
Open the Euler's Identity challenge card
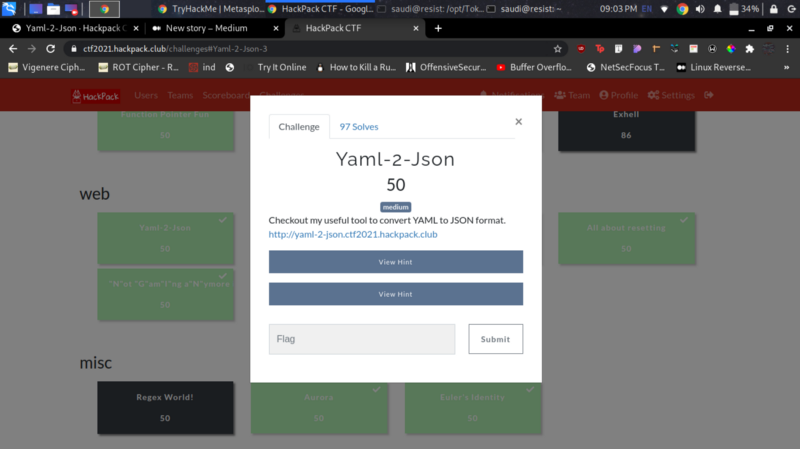tap(473, 409)
